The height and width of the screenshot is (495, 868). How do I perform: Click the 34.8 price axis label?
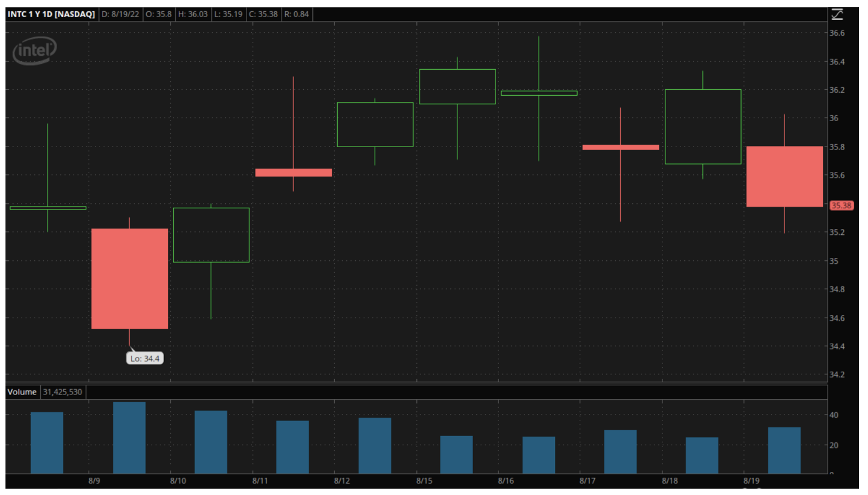tap(837, 289)
